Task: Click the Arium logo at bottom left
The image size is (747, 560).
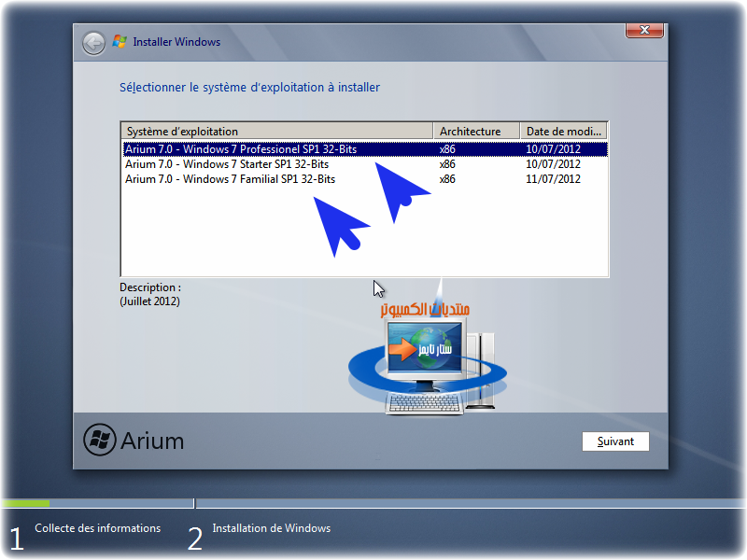Action: pos(134,440)
